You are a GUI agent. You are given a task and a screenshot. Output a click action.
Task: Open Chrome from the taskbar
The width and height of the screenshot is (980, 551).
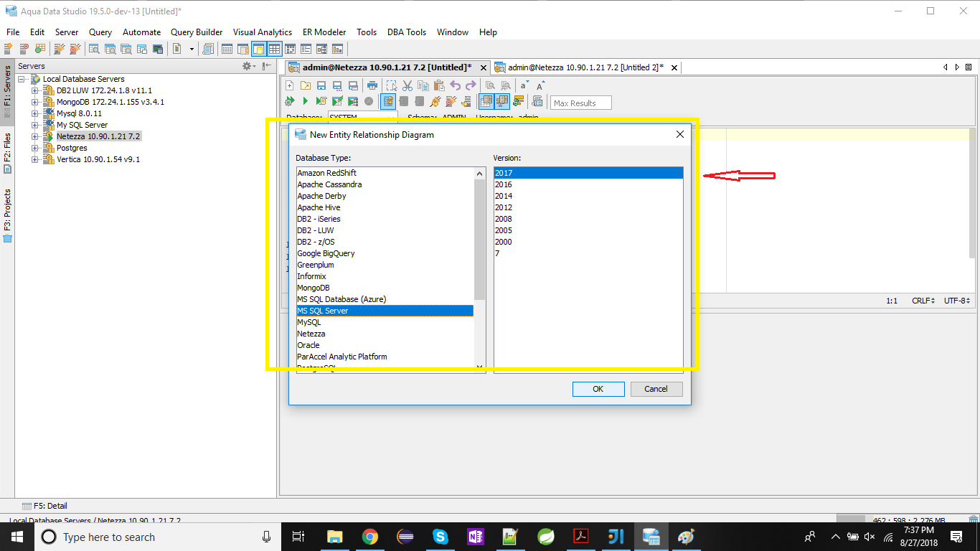tap(370, 536)
